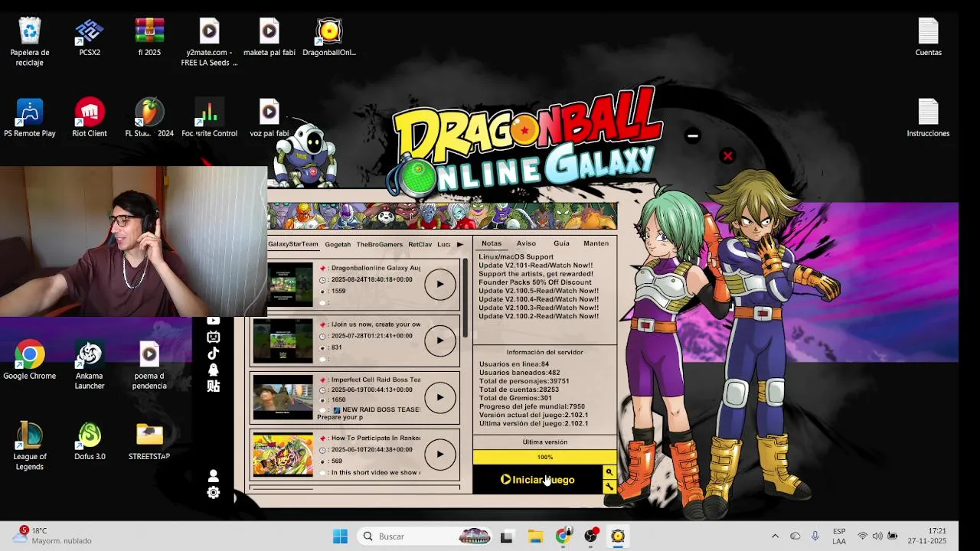Open thumbnail of 'Join us now' video
This screenshot has width=980, height=551.
[283, 341]
